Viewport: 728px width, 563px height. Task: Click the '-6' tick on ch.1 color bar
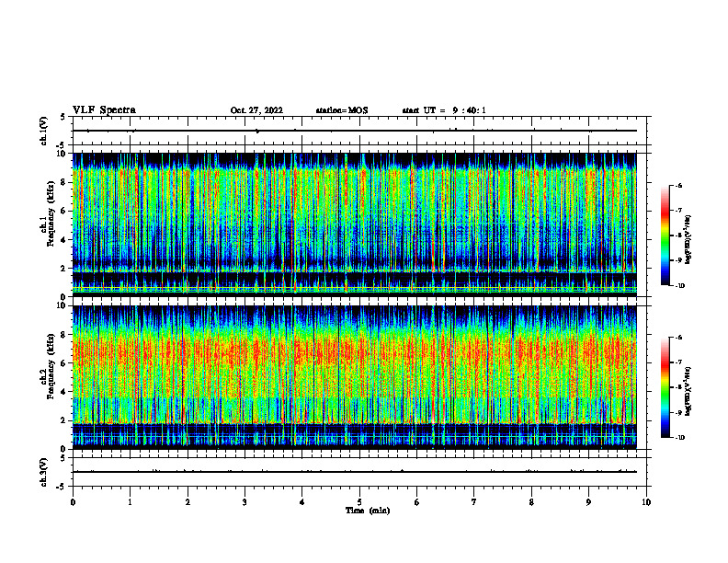click(678, 185)
